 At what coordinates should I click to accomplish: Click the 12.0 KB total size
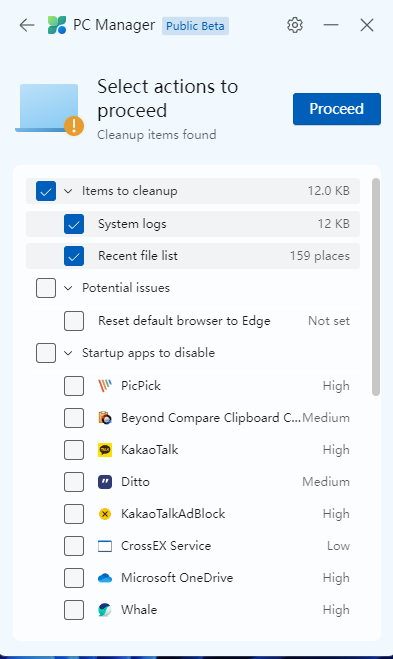(x=329, y=191)
